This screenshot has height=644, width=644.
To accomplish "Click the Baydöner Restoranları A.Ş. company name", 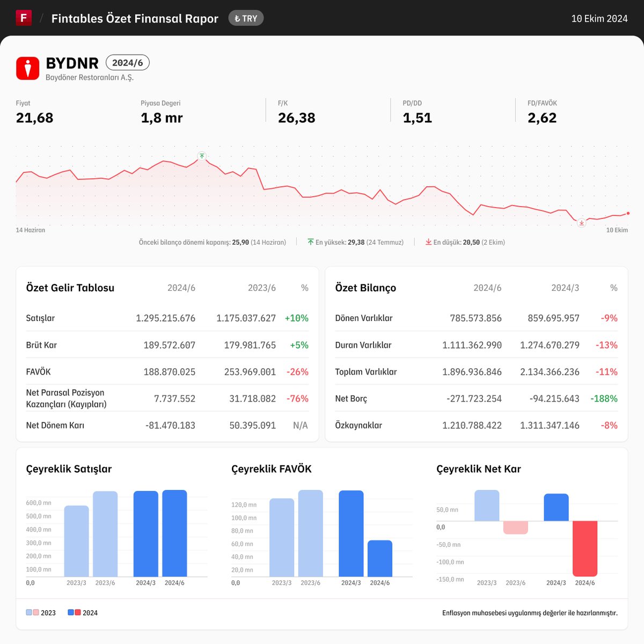I will pos(90,77).
